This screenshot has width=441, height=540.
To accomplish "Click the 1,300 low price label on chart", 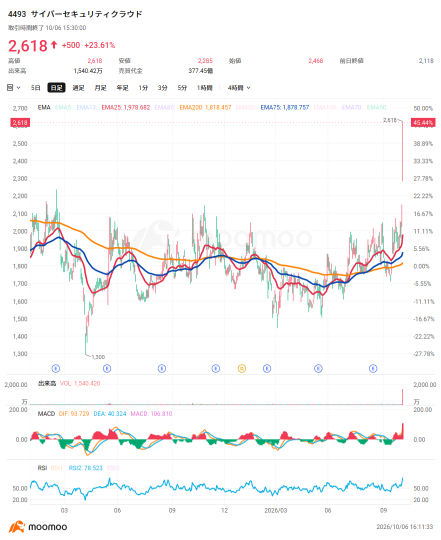I will (98, 357).
